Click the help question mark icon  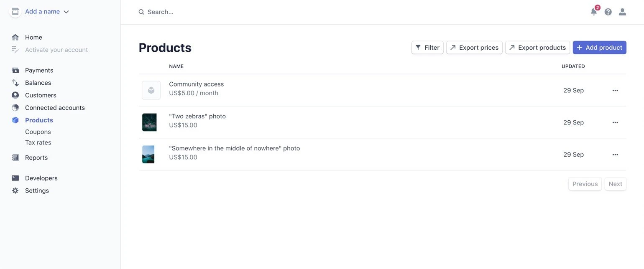[608, 12]
